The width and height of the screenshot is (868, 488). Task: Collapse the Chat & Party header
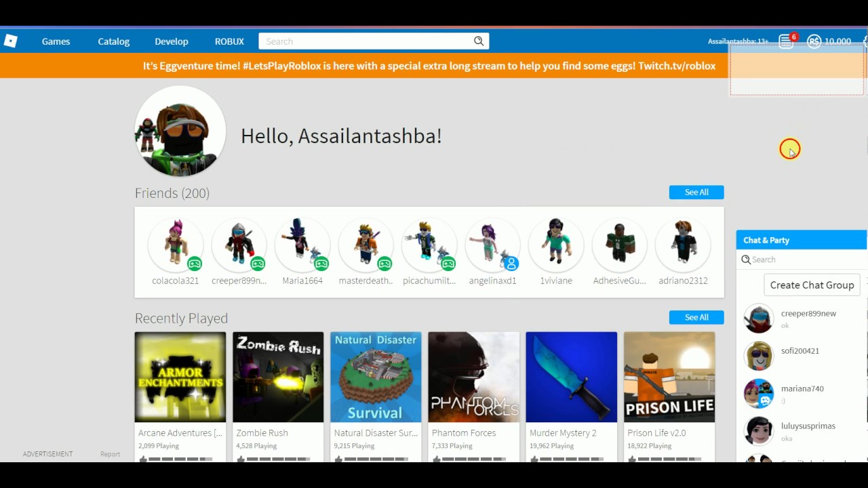click(x=802, y=240)
